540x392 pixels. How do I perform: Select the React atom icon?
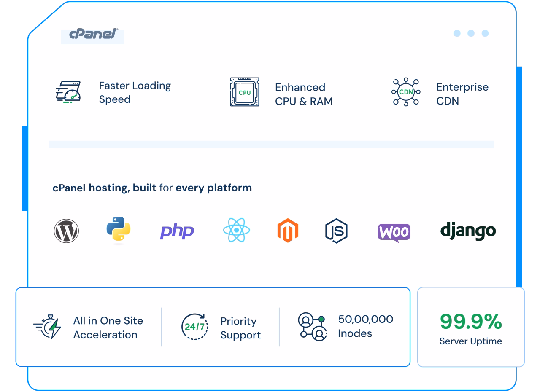pyautogui.click(x=236, y=230)
